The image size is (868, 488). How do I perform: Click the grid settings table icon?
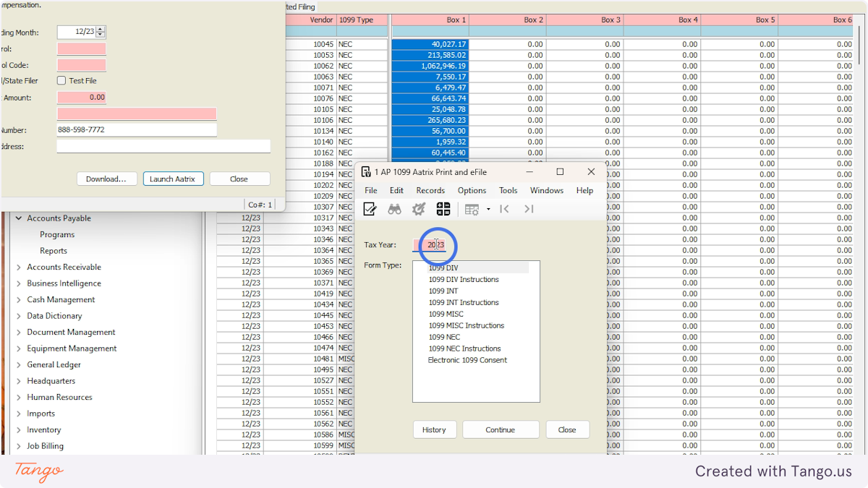point(470,209)
